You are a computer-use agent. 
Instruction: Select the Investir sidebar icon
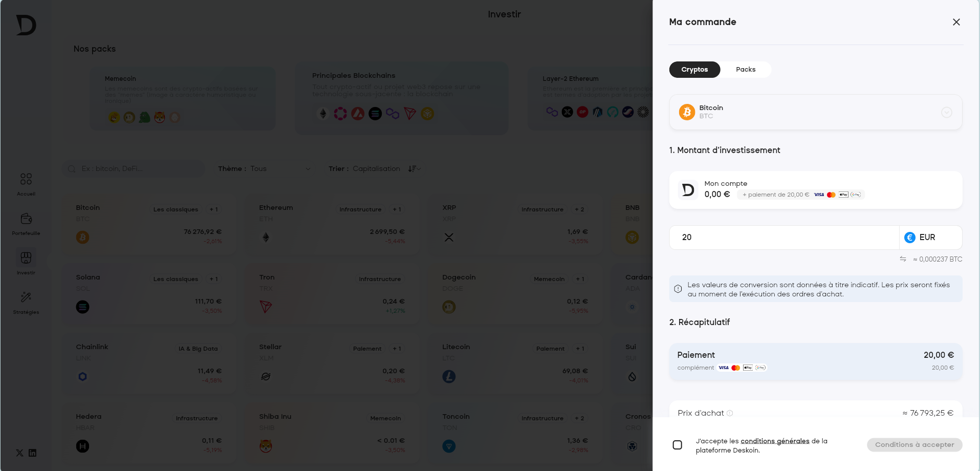26,258
